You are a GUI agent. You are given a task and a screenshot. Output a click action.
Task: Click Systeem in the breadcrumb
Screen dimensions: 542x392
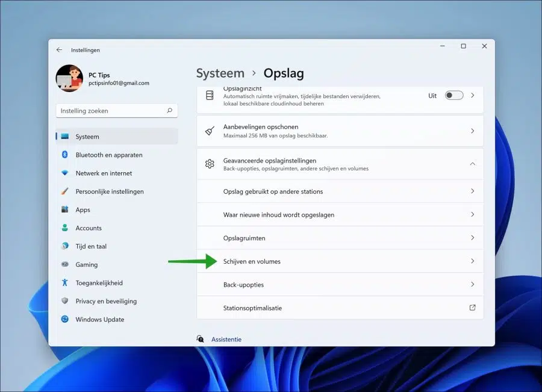(220, 73)
